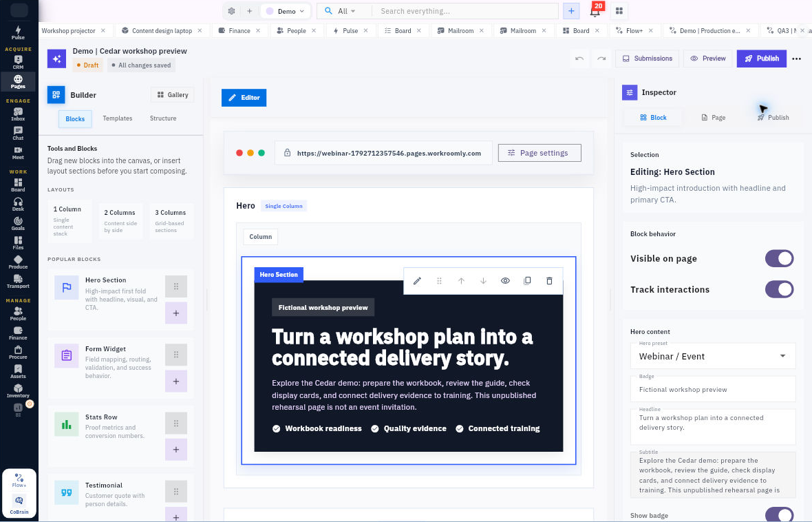The height and width of the screenshot is (522, 812).
Task: Close the Workshop projector tab
Action: pos(103,30)
